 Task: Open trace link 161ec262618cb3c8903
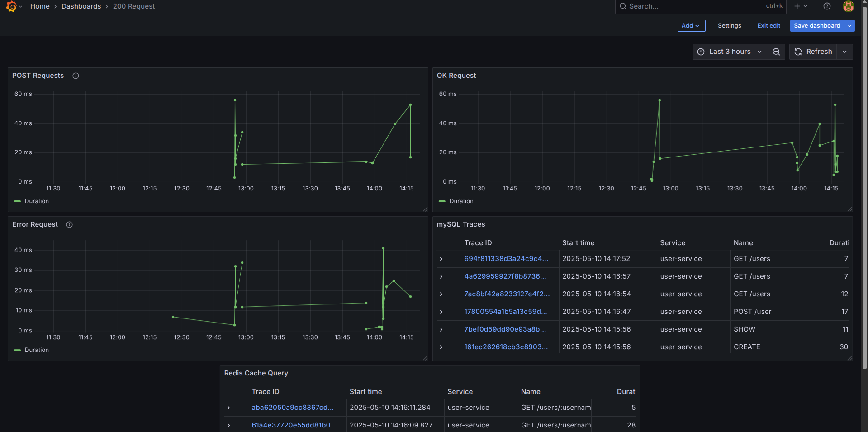pyautogui.click(x=506, y=347)
